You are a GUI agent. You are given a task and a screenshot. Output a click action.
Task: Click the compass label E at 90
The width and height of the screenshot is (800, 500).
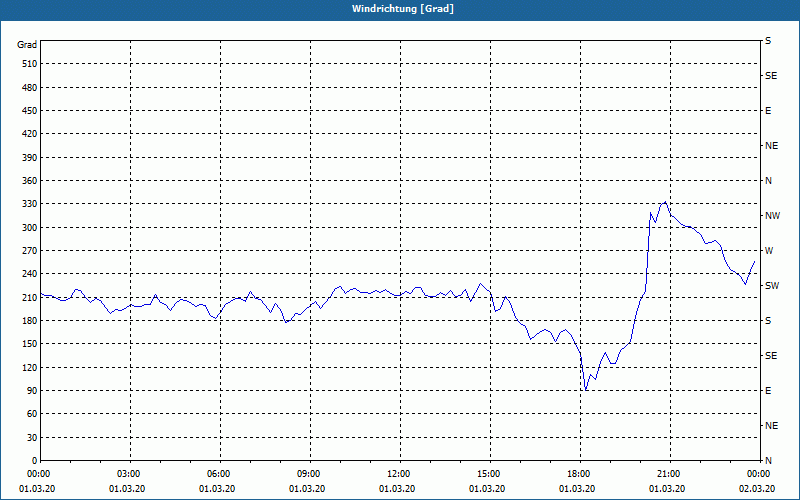click(x=768, y=391)
